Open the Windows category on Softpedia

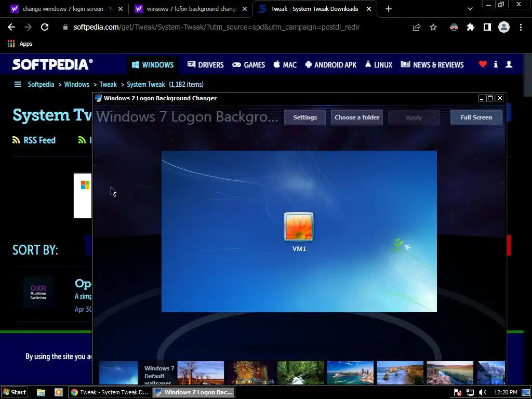point(153,65)
